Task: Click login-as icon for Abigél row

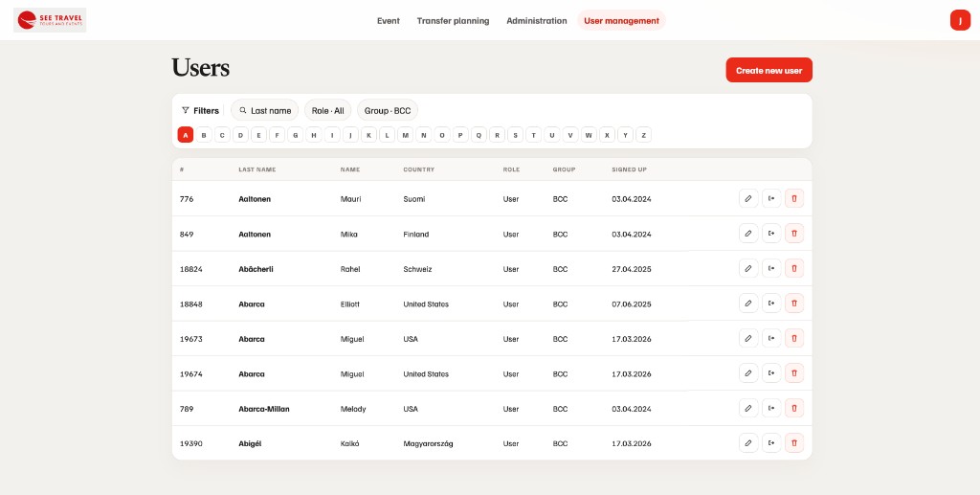Action: (x=771, y=443)
